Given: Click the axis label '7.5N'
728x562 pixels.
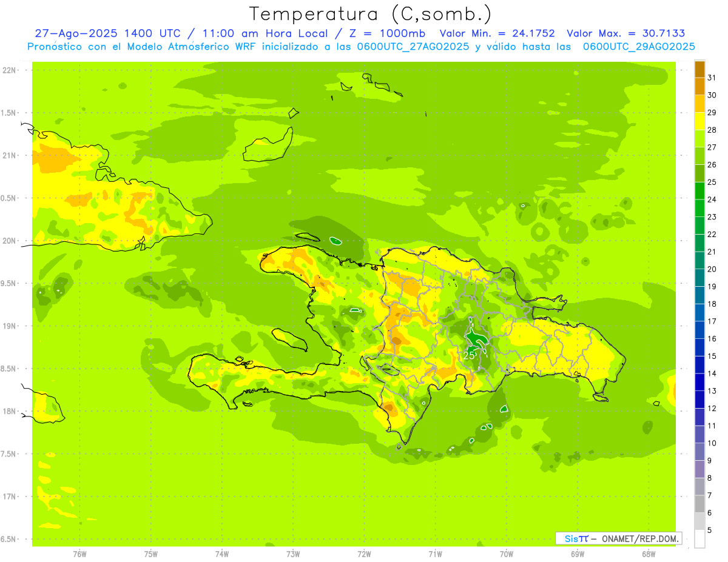Looking at the screenshot, I should (9, 454).
